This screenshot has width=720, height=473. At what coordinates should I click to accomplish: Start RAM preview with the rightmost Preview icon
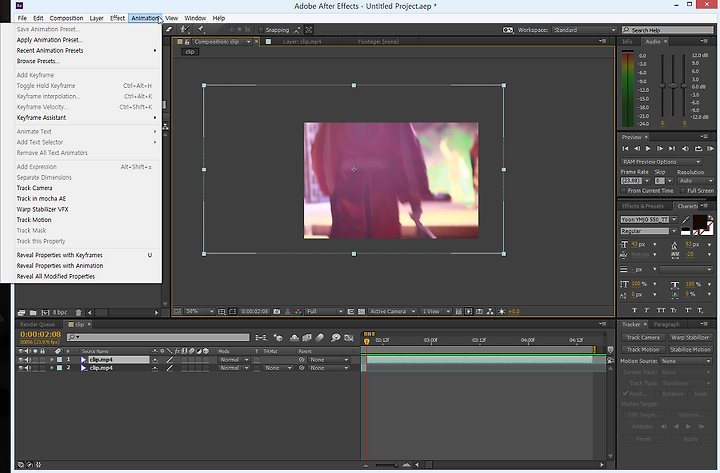(x=710, y=148)
